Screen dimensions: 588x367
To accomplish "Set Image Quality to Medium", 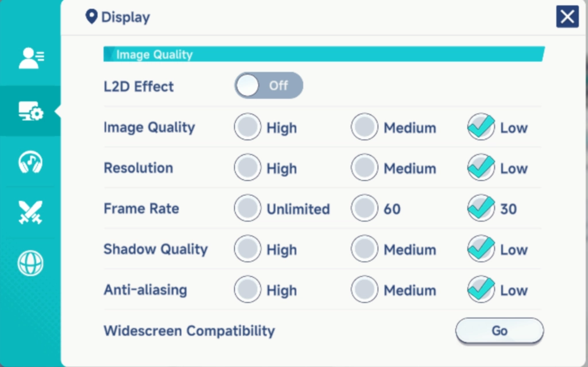I will 365,128.
